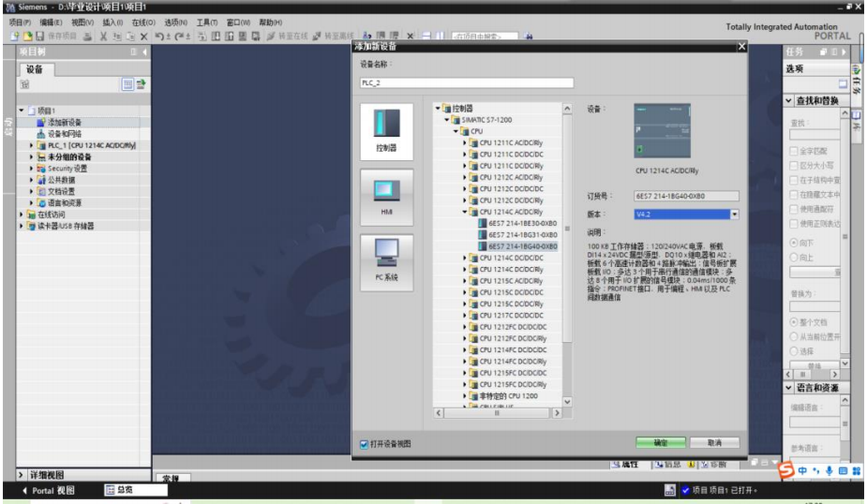Screen dimensions: 867x504
Task: Click the Go online (转至在线) toolbar button
Action: tap(288, 36)
